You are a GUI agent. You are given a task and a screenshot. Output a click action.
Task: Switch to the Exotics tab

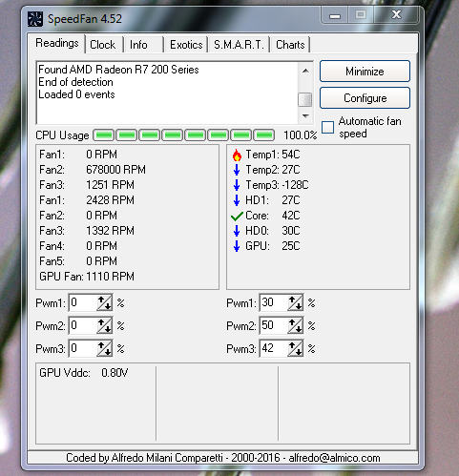click(x=186, y=45)
